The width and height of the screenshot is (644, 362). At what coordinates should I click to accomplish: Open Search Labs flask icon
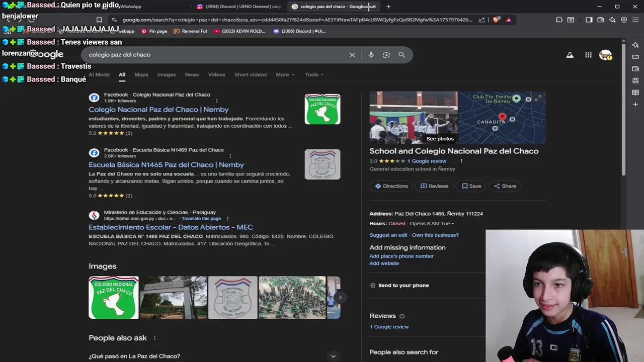[x=570, y=55]
